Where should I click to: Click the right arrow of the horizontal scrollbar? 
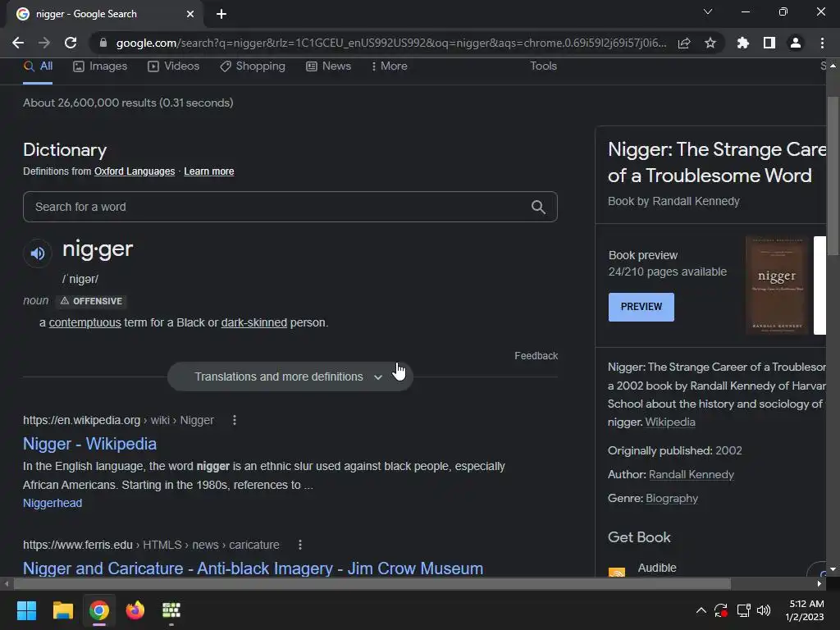pyautogui.click(x=819, y=583)
